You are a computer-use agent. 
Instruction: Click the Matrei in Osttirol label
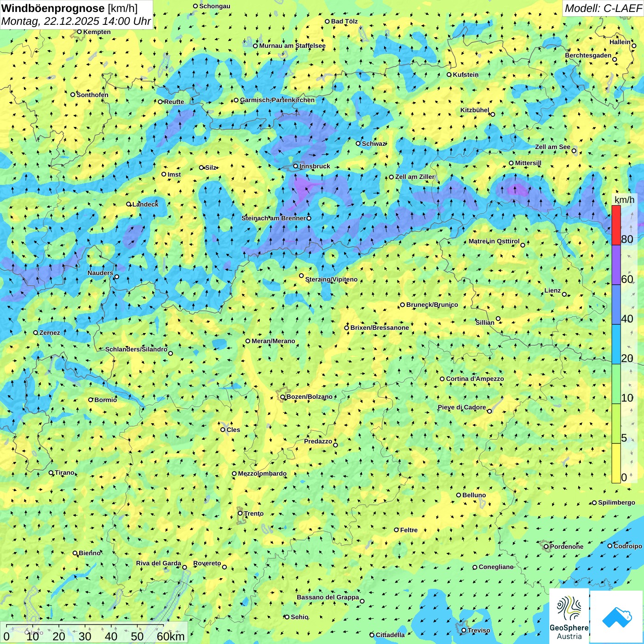494,241
